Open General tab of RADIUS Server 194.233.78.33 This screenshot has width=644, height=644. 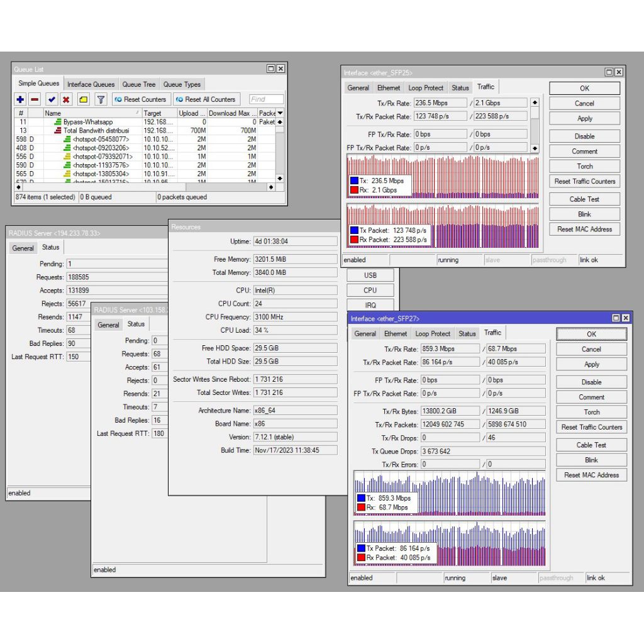[x=23, y=248]
